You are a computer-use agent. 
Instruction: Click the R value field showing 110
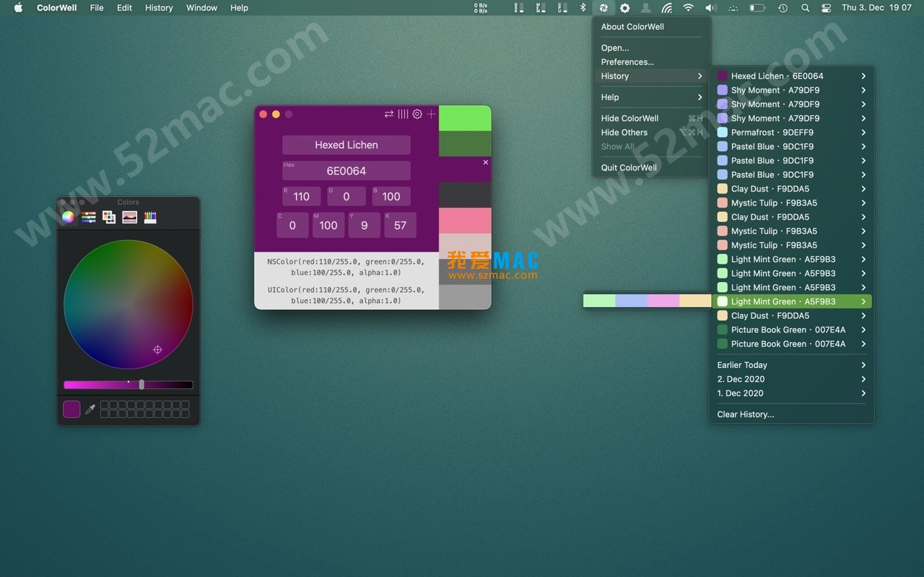(301, 196)
